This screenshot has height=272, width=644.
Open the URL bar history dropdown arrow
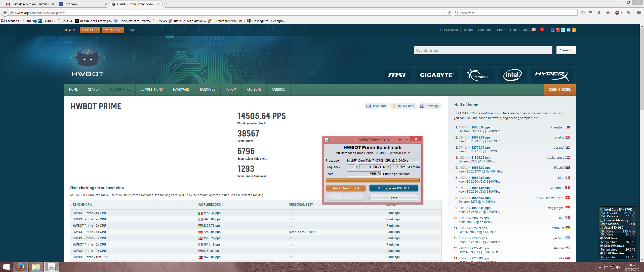pyautogui.click(x=445, y=13)
